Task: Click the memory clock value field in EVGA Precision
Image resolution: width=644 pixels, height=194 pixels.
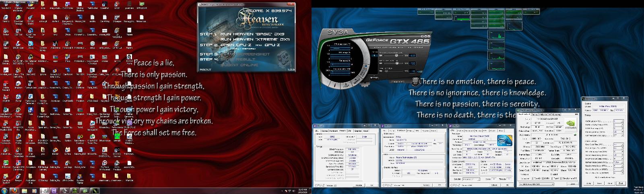Action: tap(412, 63)
